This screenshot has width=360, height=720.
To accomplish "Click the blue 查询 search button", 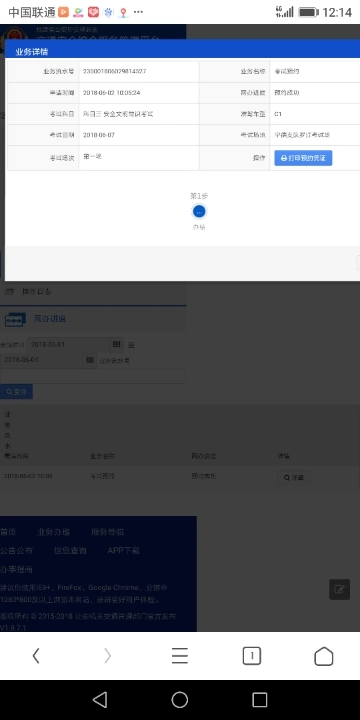I will click(17, 392).
